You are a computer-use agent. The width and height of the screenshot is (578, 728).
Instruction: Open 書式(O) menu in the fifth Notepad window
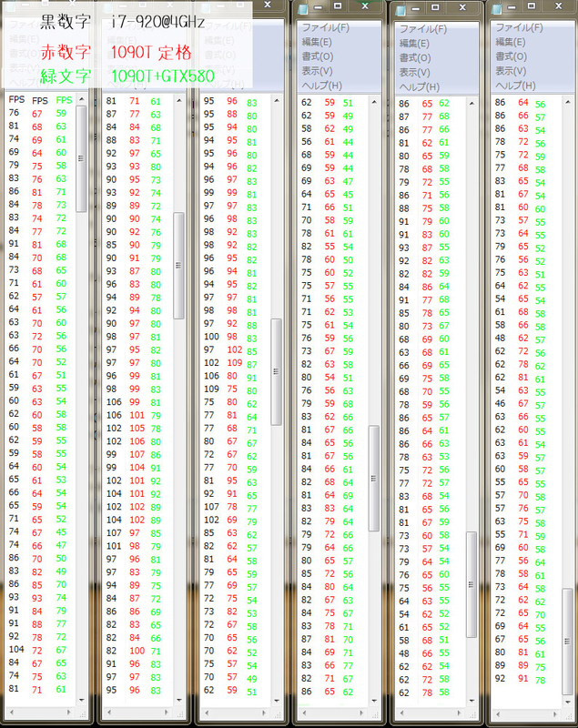(415, 57)
